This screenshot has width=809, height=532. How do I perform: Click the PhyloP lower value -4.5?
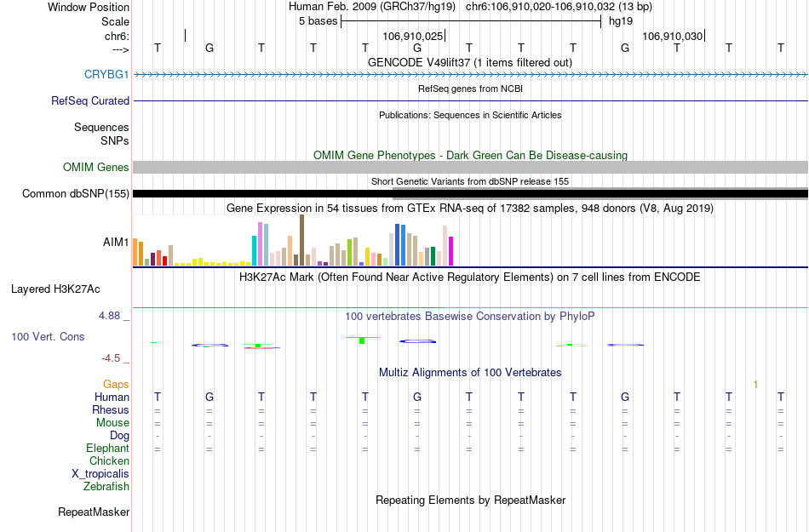pos(111,358)
